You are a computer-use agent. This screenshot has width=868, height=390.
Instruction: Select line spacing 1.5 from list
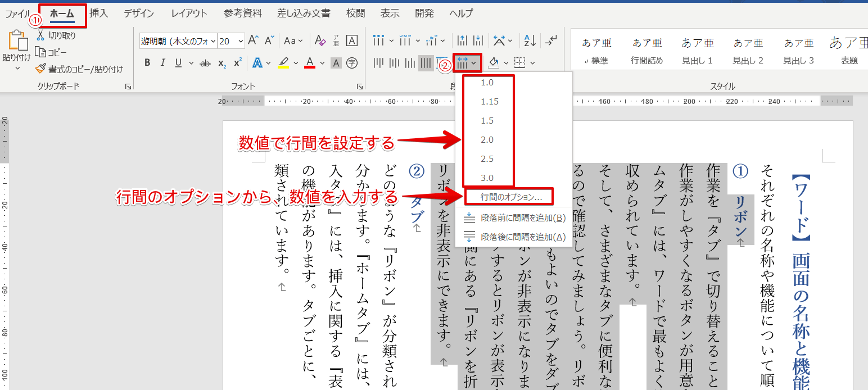click(x=487, y=121)
